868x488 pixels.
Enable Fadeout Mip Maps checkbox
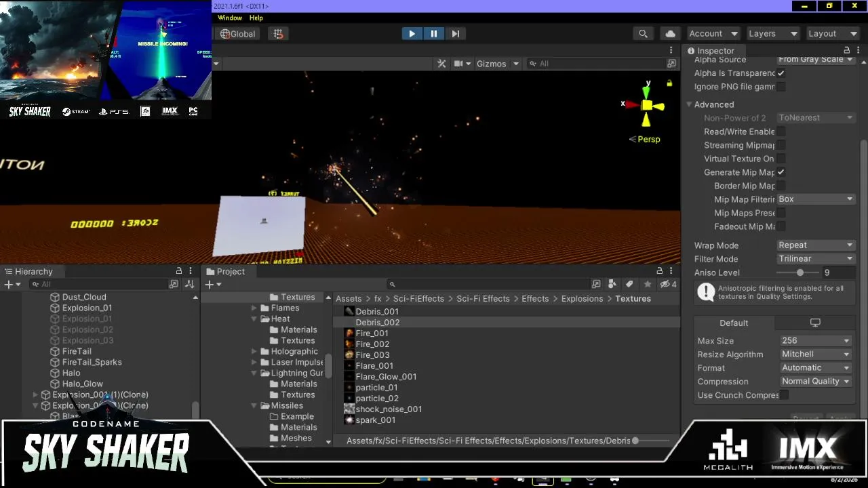(x=781, y=226)
